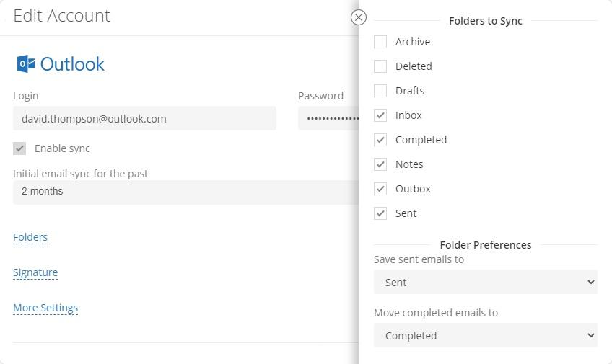
Task: Uncheck the Outbox folder
Action: click(380, 189)
